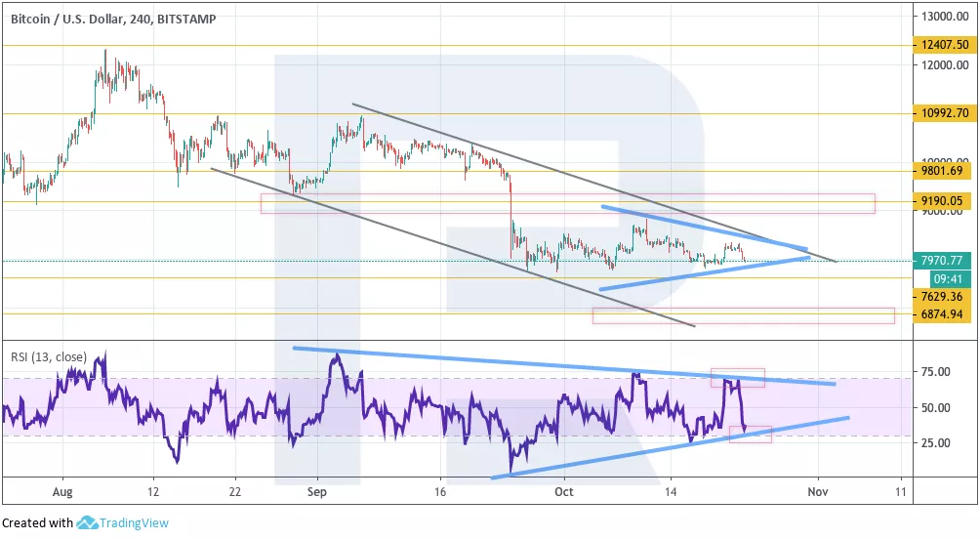Select the 7629.36 price level label
The width and height of the screenshot is (980, 540).
point(943,296)
